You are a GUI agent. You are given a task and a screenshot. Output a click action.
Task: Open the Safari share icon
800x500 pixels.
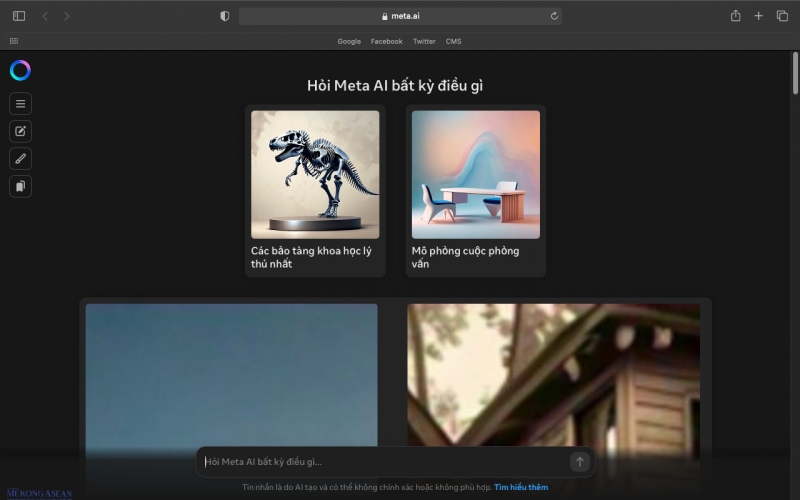coord(735,16)
